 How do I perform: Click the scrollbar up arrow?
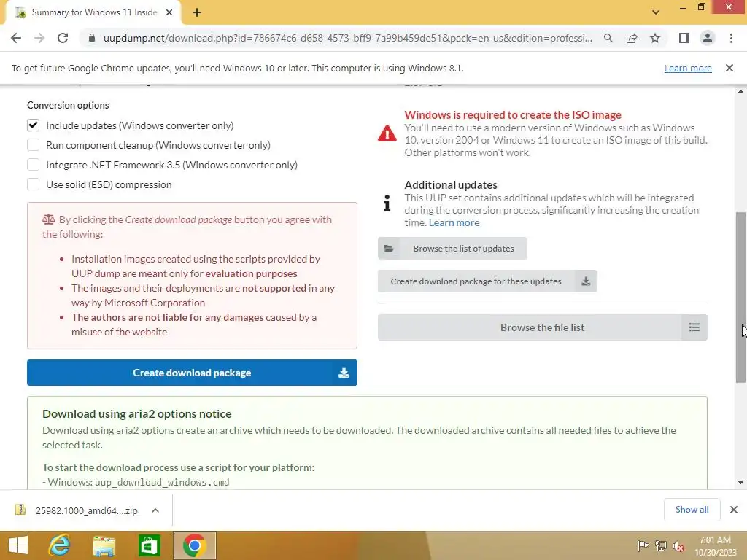(x=740, y=90)
